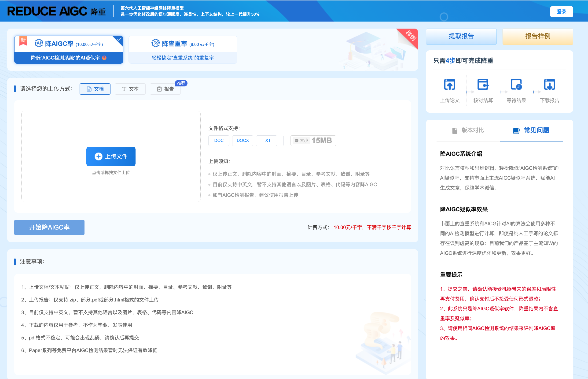The image size is (588, 379).
Task: Click note 4 about 下载的内容仅用于参考
Action: coord(77,325)
